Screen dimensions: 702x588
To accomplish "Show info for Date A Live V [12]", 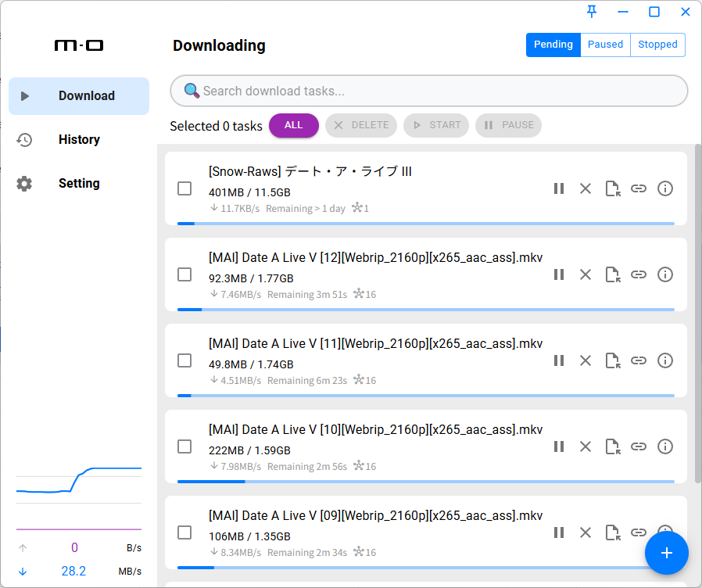I will coord(665,274).
